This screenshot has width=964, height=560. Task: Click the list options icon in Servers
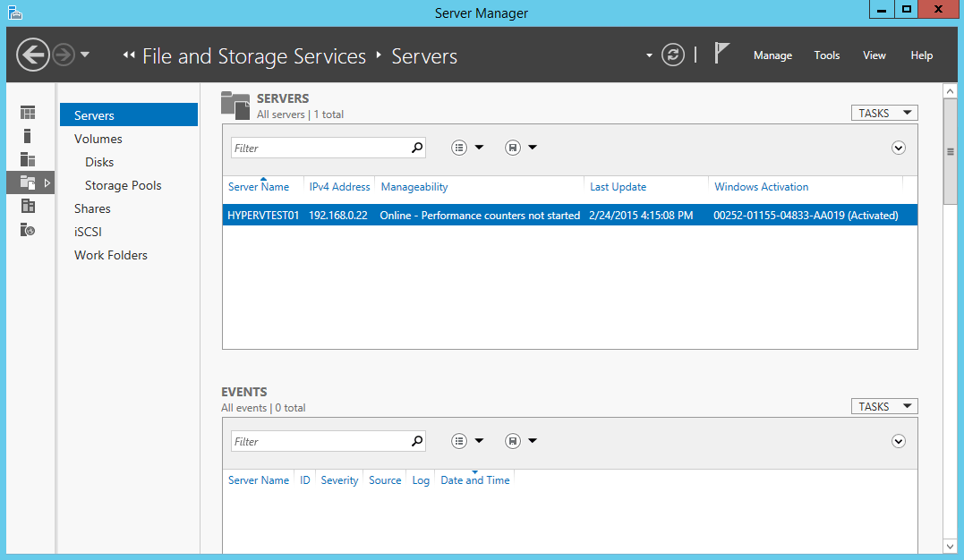(x=460, y=148)
